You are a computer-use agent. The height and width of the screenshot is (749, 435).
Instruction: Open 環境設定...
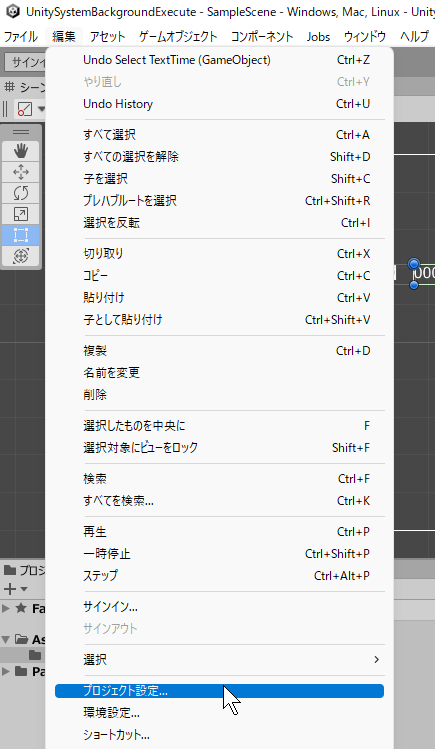click(x=220, y=713)
